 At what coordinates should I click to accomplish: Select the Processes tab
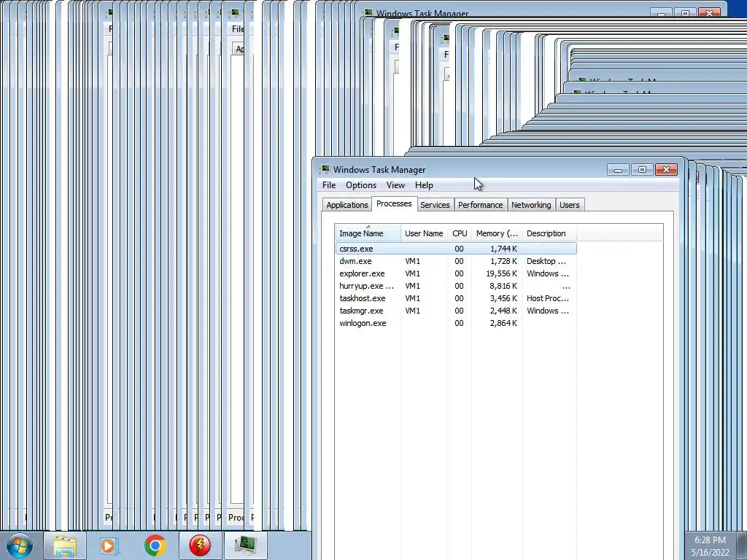coord(394,203)
